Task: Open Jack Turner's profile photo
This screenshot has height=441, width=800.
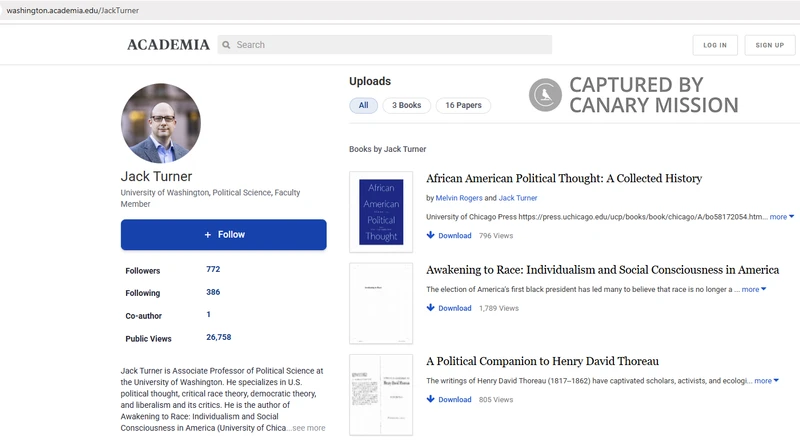Action: tap(161, 124)
